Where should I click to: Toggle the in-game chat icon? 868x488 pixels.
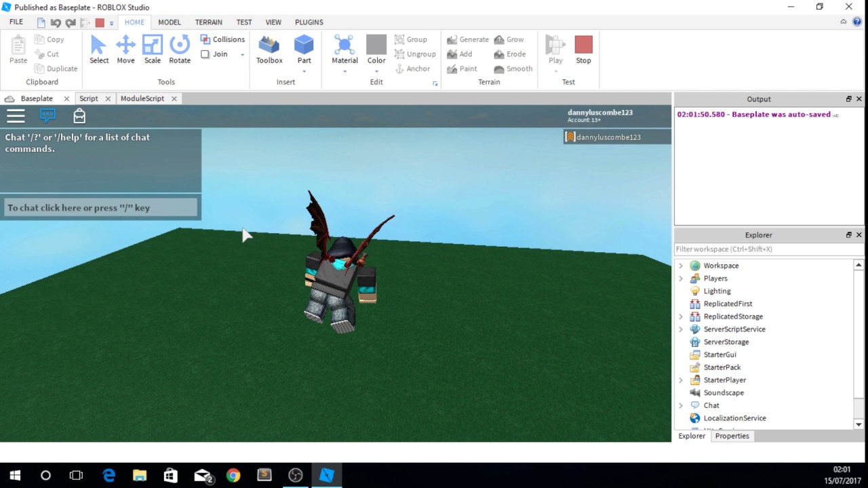47,116
